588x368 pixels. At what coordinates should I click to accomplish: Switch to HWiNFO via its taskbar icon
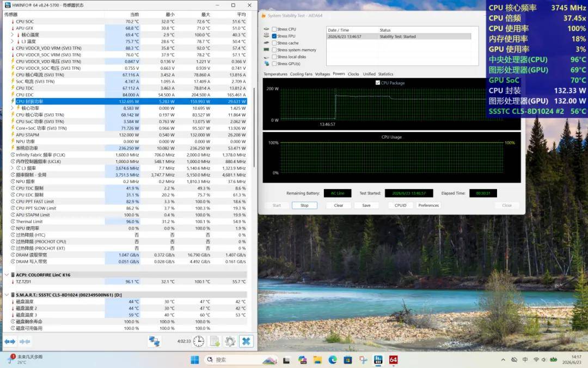(378, 360)
